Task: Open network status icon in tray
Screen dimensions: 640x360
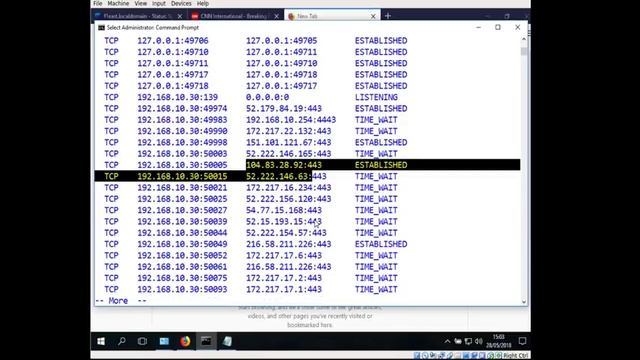Action: [x=468, y=341]
